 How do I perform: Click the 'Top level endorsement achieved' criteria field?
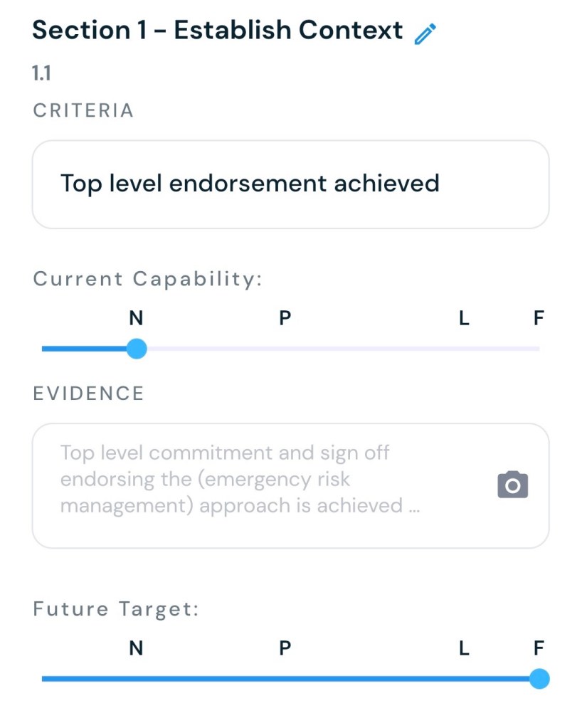tap(290, 184)
